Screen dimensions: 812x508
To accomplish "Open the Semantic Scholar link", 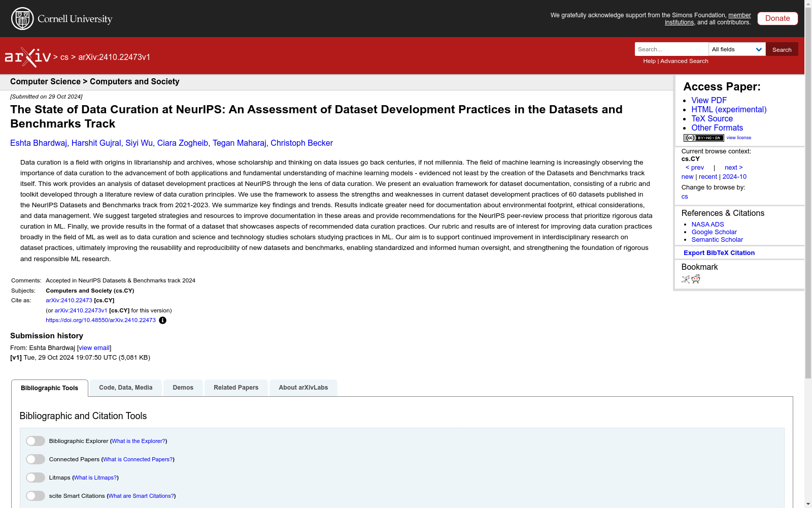I will (717, 240).
